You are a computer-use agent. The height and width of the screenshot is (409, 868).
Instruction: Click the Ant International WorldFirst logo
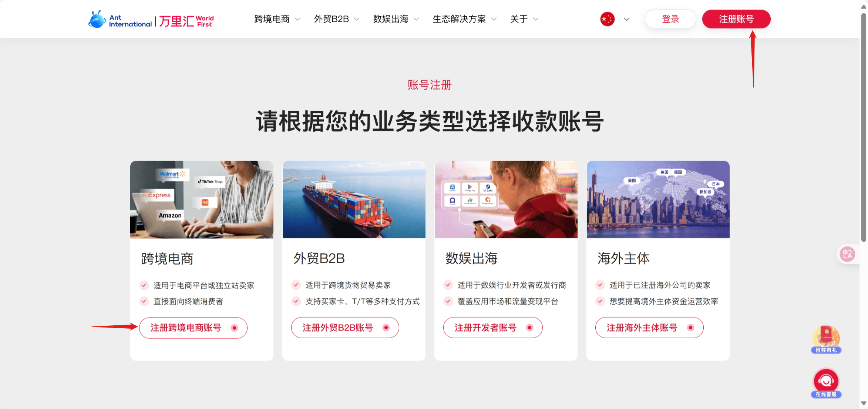[151, 19]
